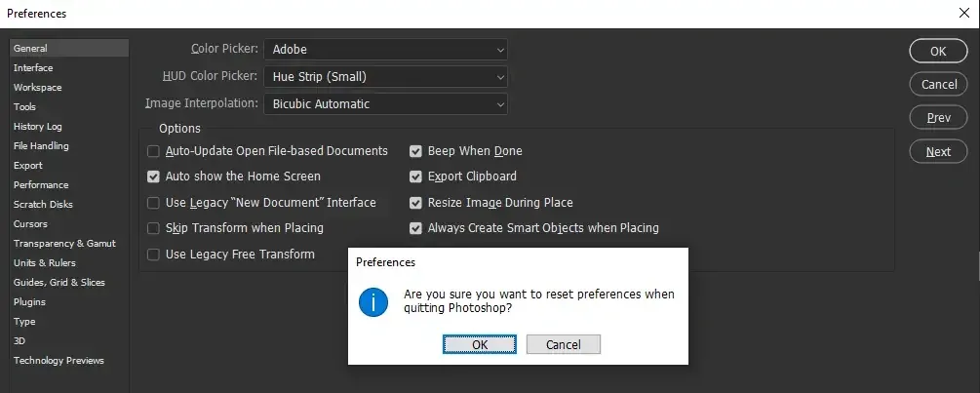Enable Auto-Update Open File-based Documents checkbox

[153, 151]
